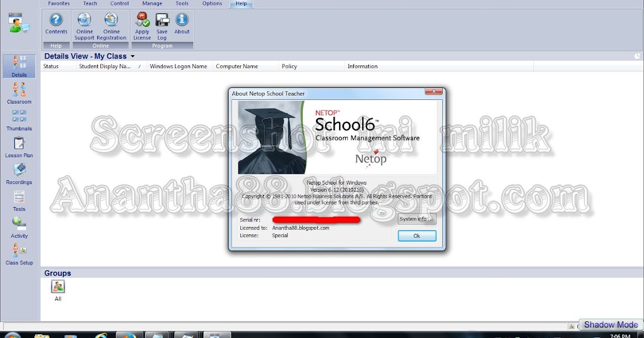Open the Manage tab
644x338 pixels.
152,3
